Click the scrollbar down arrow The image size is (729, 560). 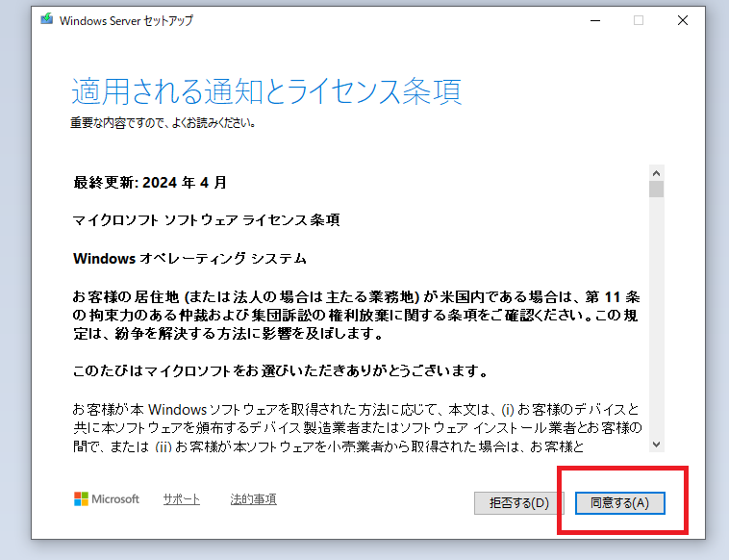coord(657,444)
